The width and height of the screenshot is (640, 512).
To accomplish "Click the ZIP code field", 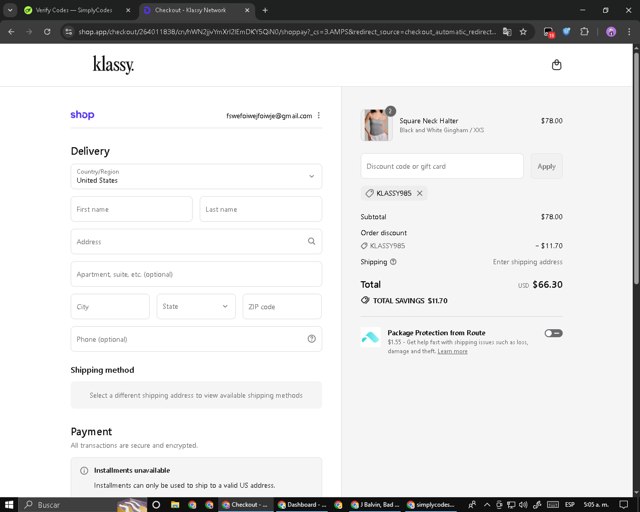I will click(x=282, y=306).
